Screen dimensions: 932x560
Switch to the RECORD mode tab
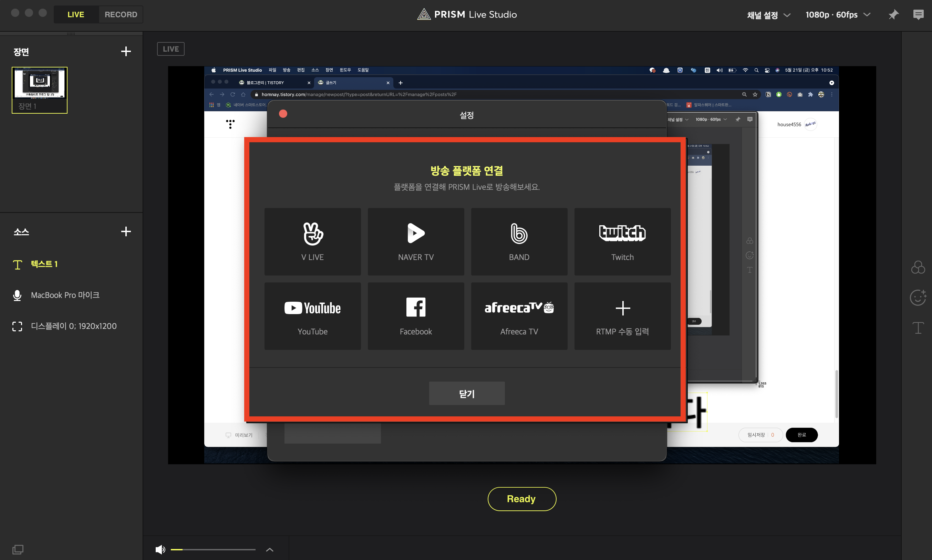click(121, 15)
